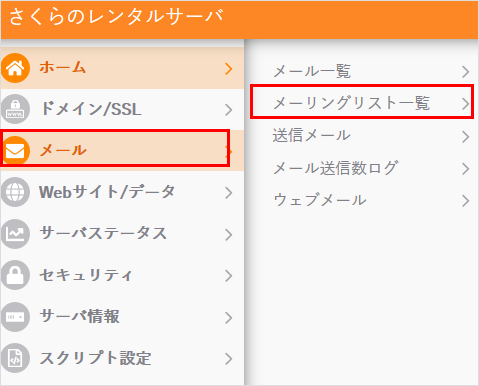Click the envelope mail icon
This screenshot has width=479, height=386.
(x=15, y=151)
